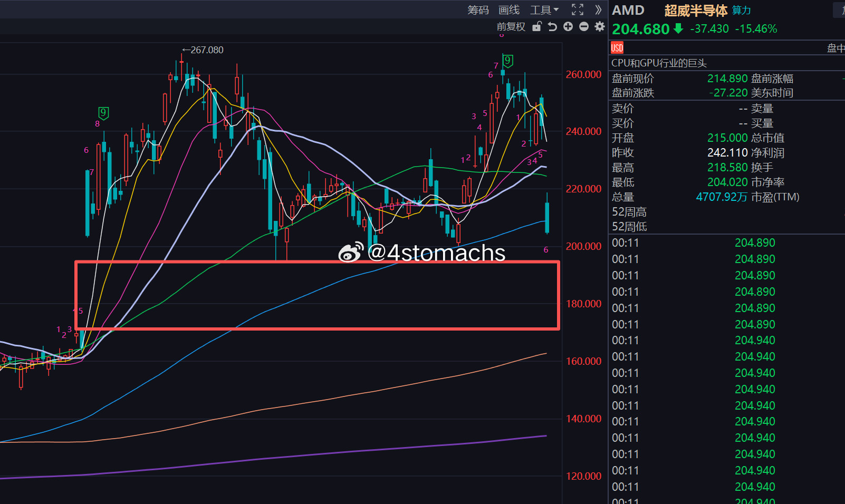Click open price 215.000
This screenshot has width=845, height=504.
pyautogui.click(x=727, y=138)
